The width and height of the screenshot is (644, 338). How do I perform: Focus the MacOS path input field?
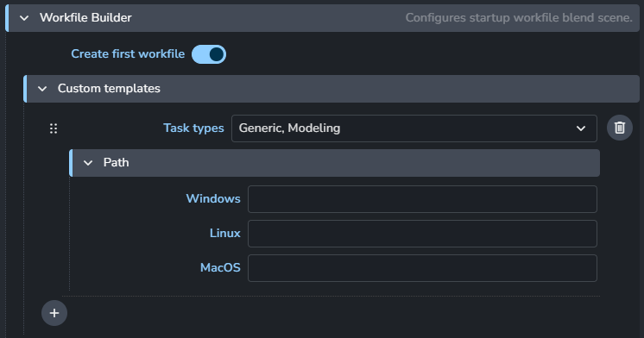(422, 268)
